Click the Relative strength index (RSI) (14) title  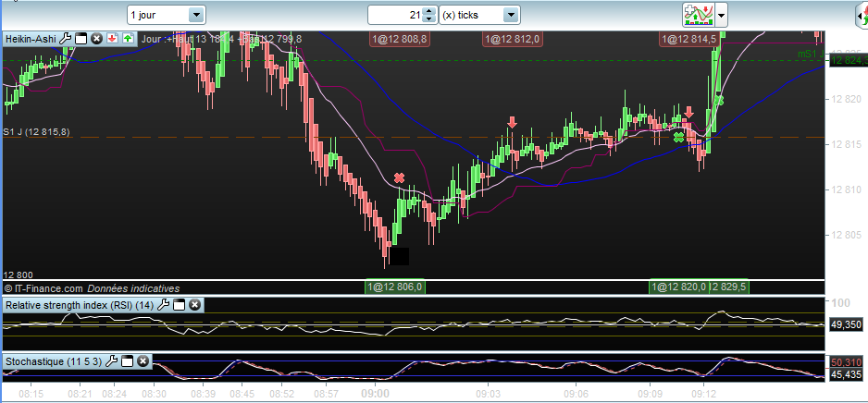[x=80, y=305]
